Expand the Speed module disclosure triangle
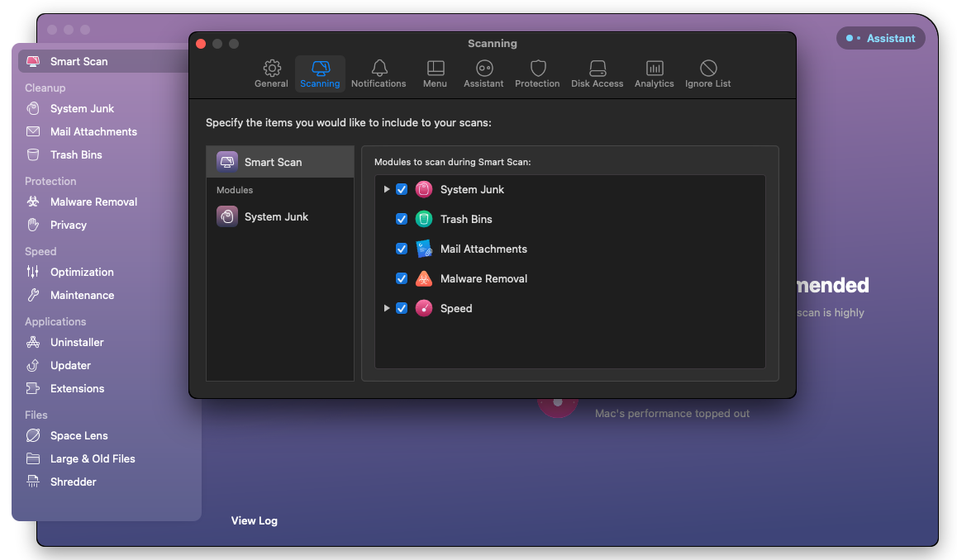 [x=386, y=308]
